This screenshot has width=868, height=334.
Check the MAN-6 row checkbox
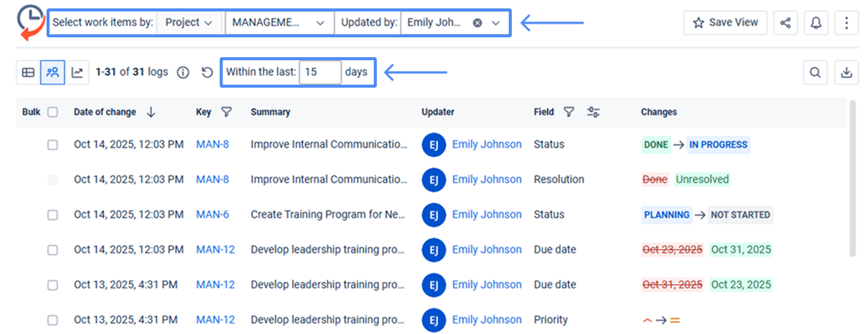(x=53, y=215)
